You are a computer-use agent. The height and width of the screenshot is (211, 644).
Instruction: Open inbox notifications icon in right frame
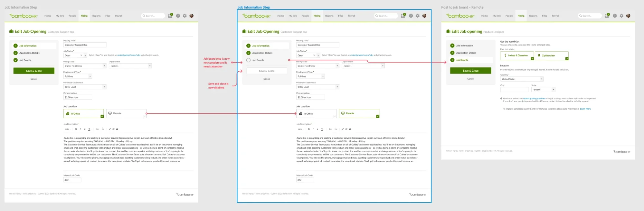point(607,15)
